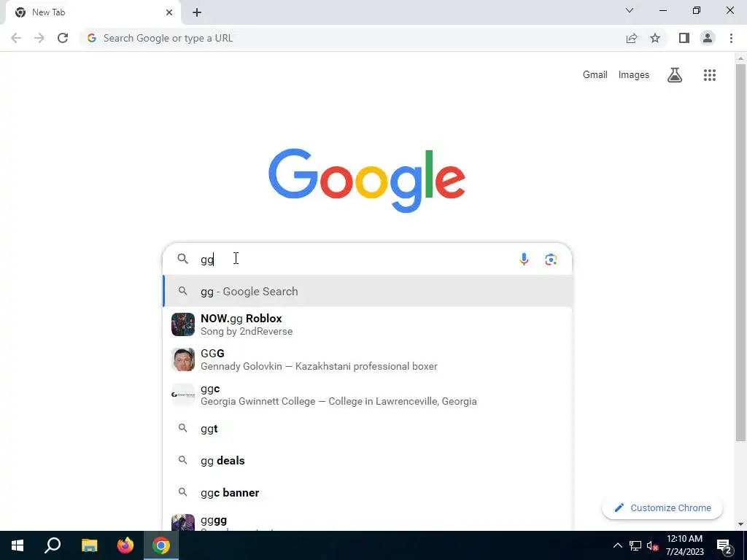Viewport: 747px width, 560px height.
Task: Select the 'gg deals' suggestion
Action: tap(368, 461)
